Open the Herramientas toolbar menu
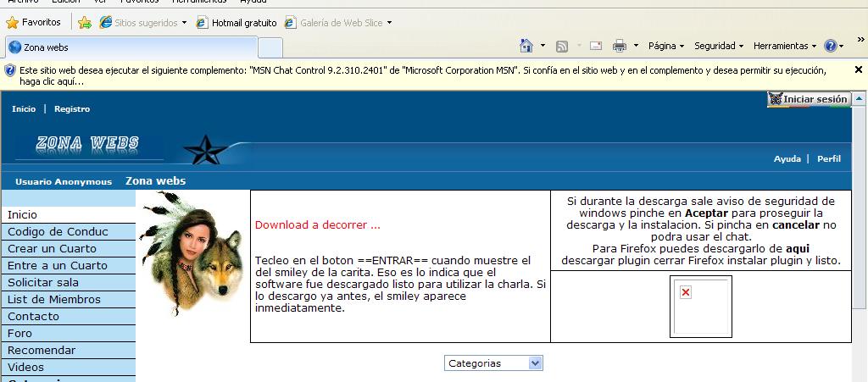The width and height of the screenshot is (868, 382). click(785, 46)
